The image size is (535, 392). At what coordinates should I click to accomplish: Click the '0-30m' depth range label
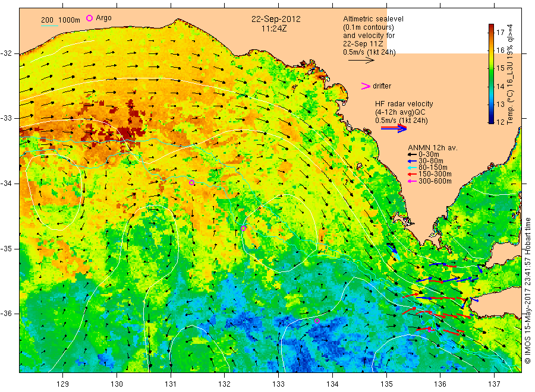(429, 154)
